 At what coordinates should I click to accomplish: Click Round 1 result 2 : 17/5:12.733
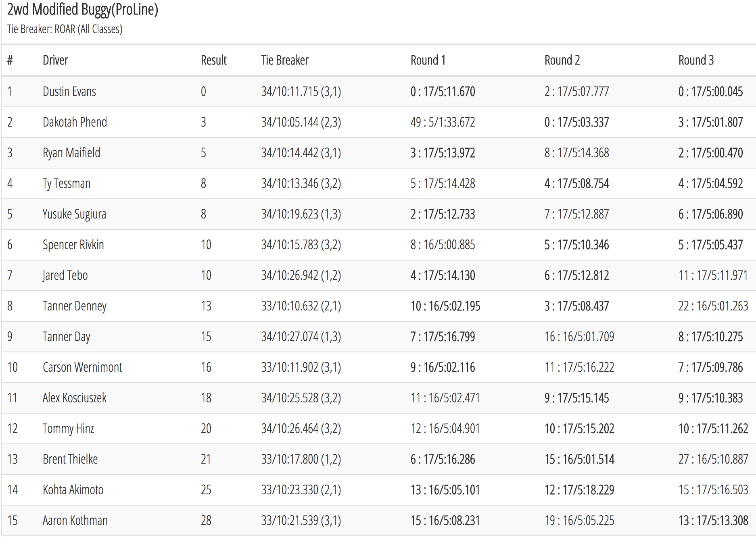(443, 214)
